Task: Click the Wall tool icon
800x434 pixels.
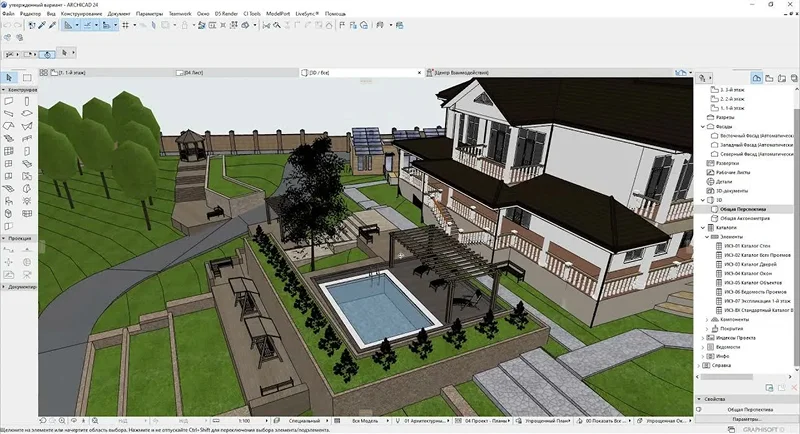Action: pyautogui.click(x=9, y=101)
